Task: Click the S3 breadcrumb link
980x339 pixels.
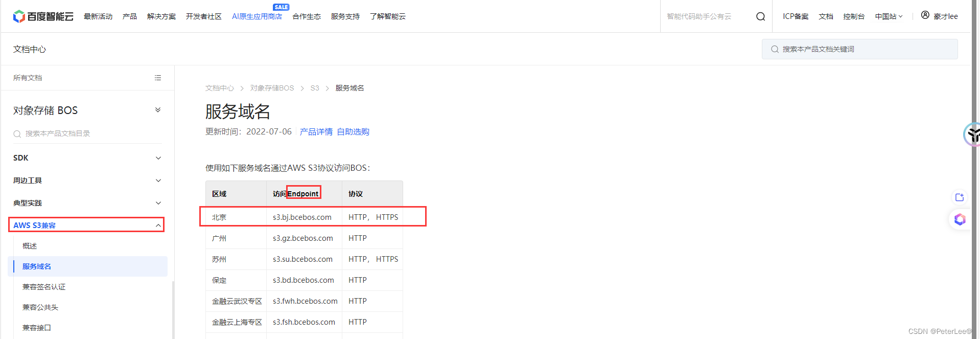Action: (x=315, y=88)
